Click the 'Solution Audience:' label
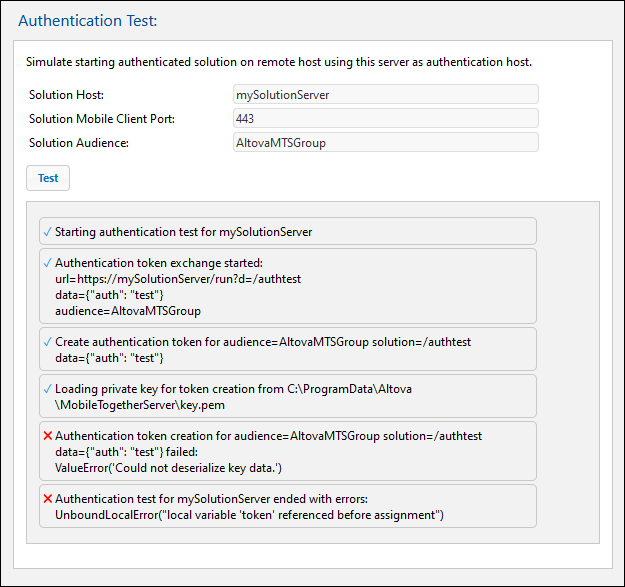625x587 pixels. (x=79, y=143)
